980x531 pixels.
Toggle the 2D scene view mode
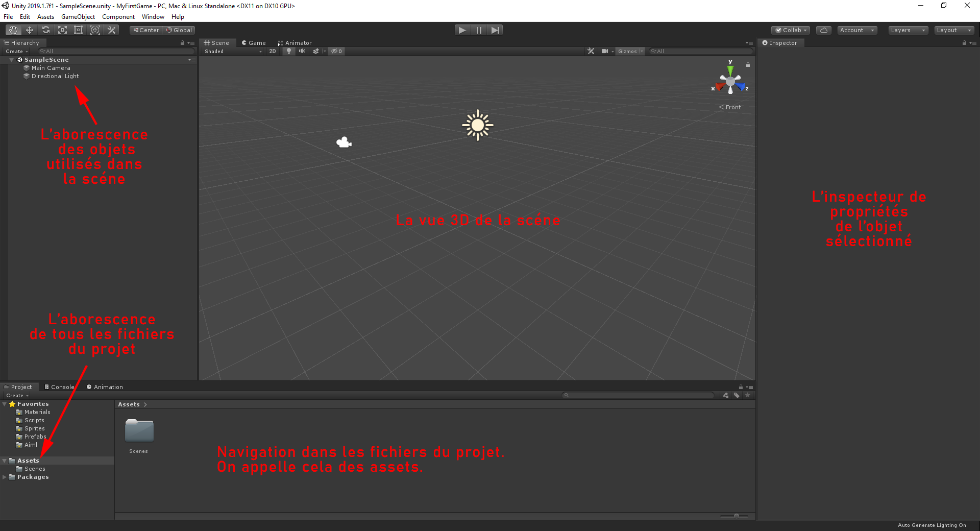[x=272, y=51]
